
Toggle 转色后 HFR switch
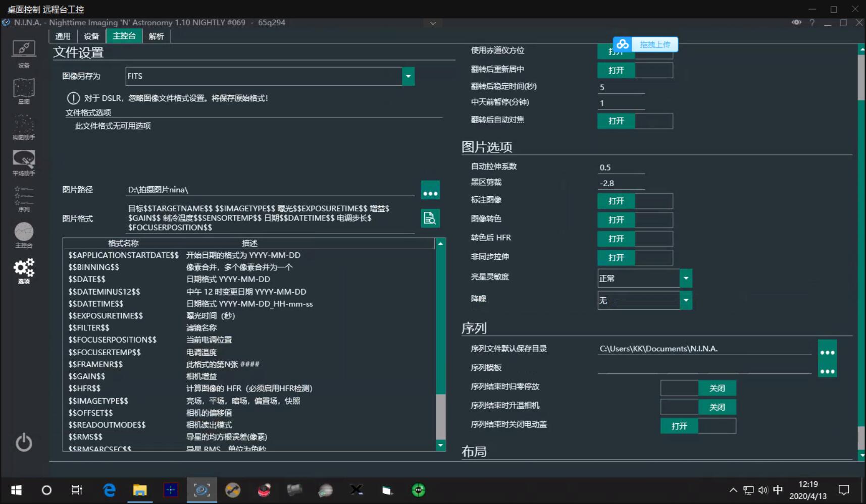[x=635, y=239]
